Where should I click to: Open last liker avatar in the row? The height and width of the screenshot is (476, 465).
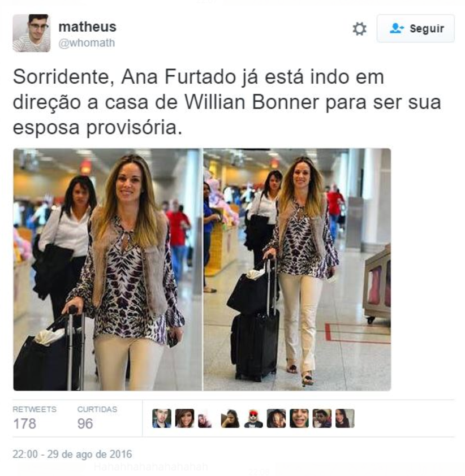[345, 418]
